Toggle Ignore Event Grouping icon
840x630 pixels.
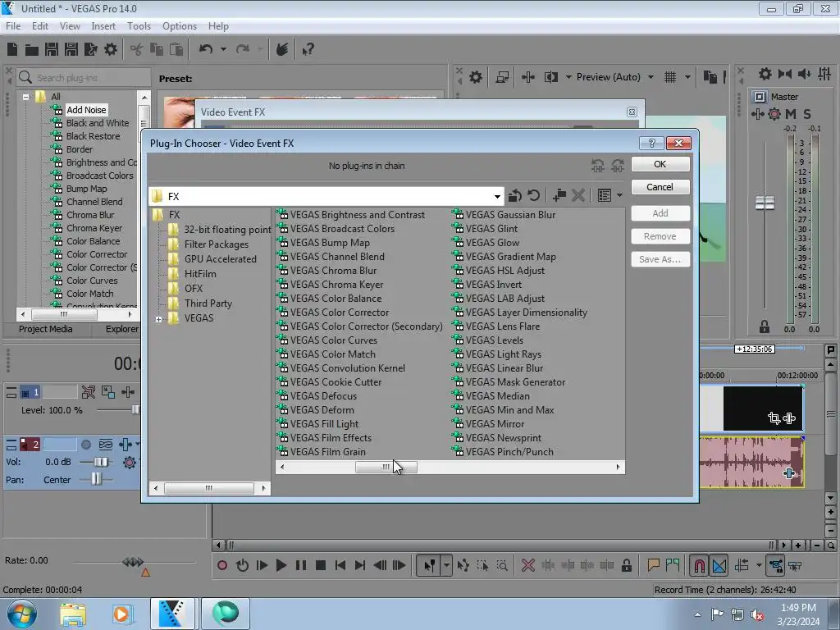click(x=796, y=566)
